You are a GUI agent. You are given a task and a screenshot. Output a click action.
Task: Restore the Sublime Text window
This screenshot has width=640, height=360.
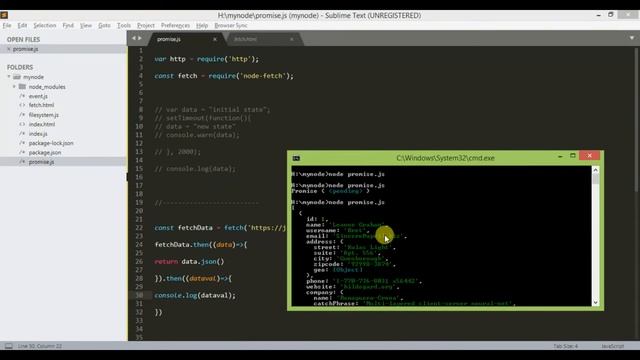[x=611, y=15]
